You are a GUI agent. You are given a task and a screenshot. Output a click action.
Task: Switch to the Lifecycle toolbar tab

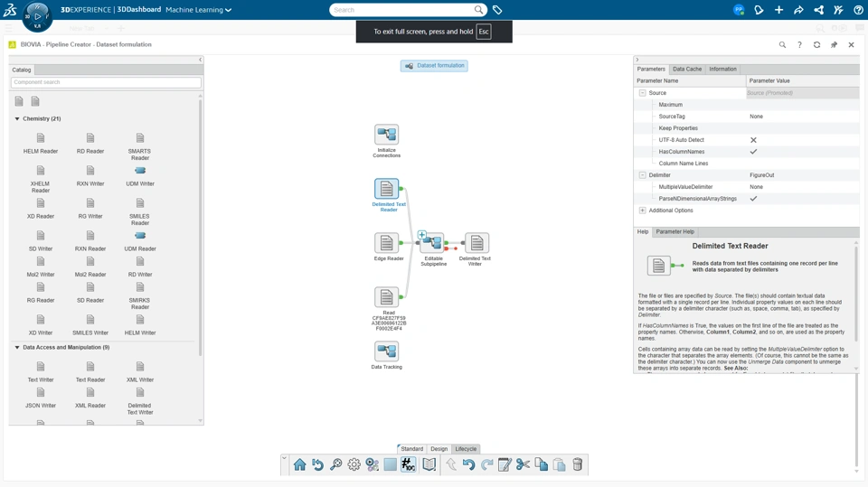tap(466, 449)
